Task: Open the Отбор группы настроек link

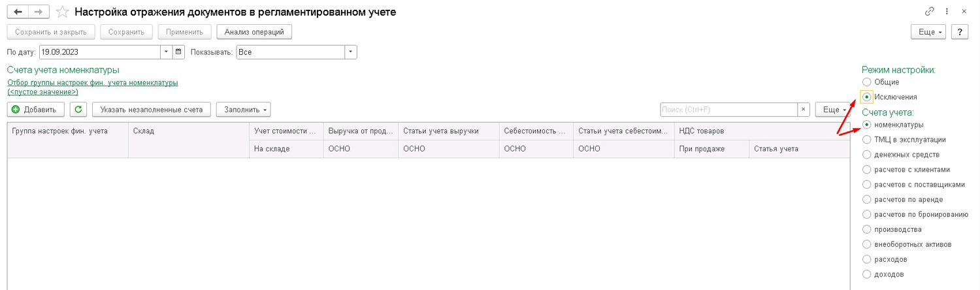Action: point(92,83)
